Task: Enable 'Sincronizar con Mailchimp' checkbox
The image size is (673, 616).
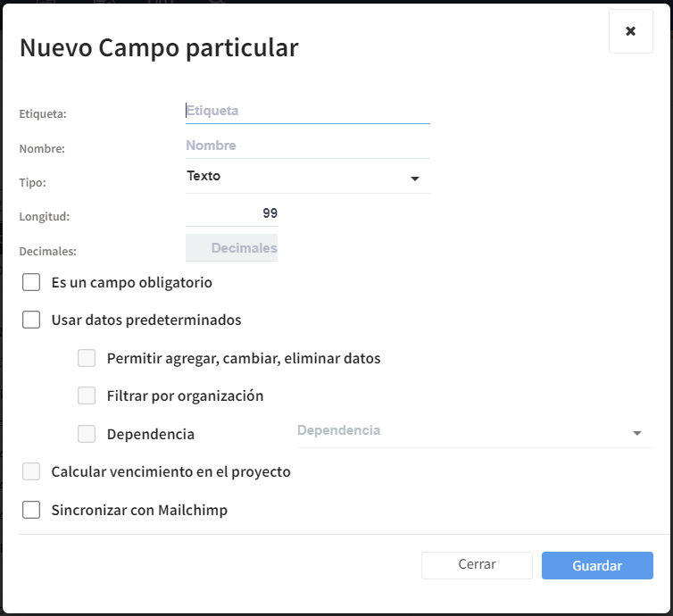Action: [x=32, y=511]
